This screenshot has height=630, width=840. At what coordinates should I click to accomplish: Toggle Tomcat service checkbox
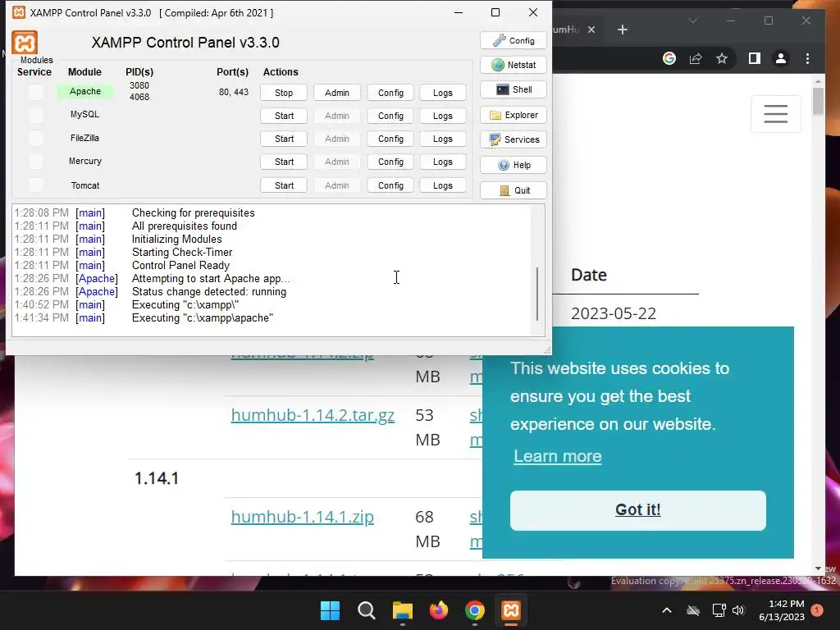pyautogui.click(x=36, y=185)
